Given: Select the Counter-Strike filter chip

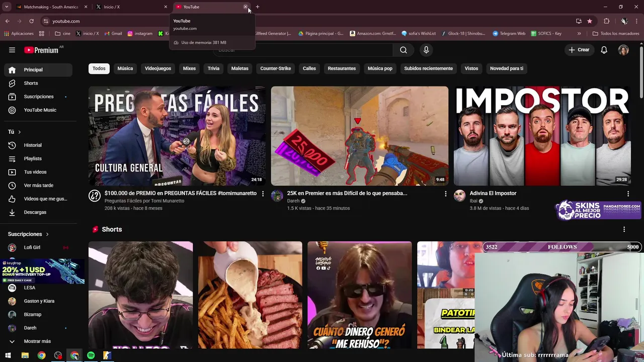Looking at the screenshot, I should pos(276,68).
